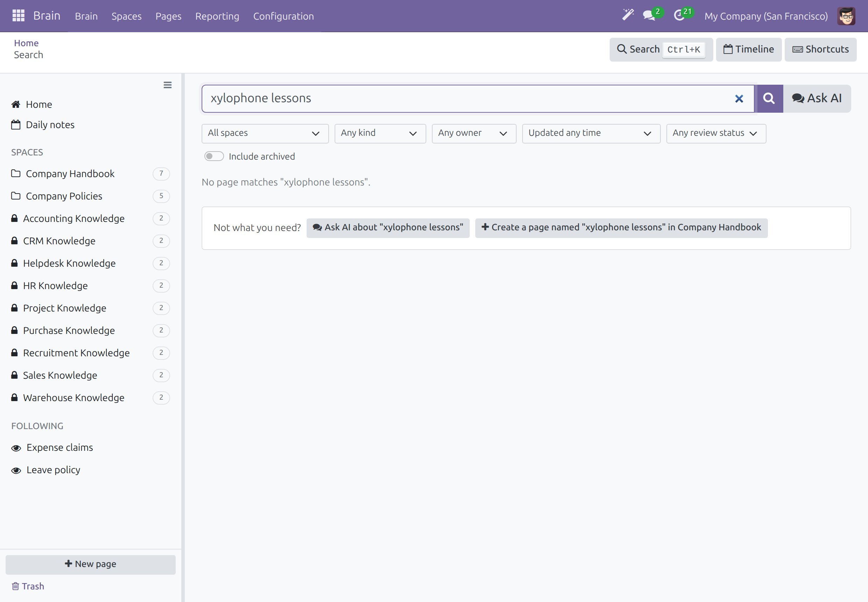Open the HR Knowledge space
The image size is (868, 602).
[91, 286]
